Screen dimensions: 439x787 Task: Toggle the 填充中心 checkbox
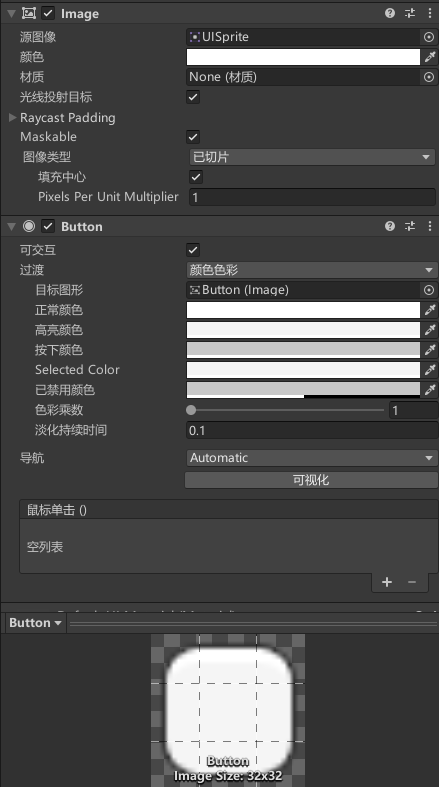pos(196,177)
